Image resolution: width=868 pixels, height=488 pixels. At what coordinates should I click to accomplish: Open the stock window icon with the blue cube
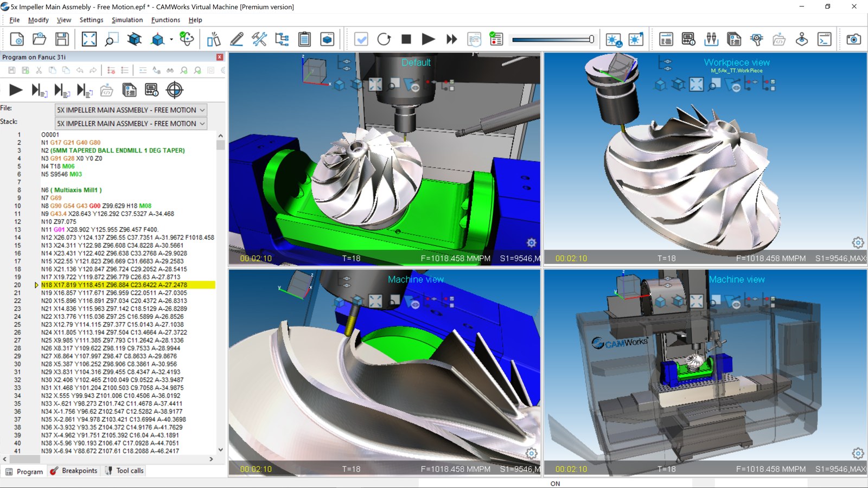pos(327,39)
